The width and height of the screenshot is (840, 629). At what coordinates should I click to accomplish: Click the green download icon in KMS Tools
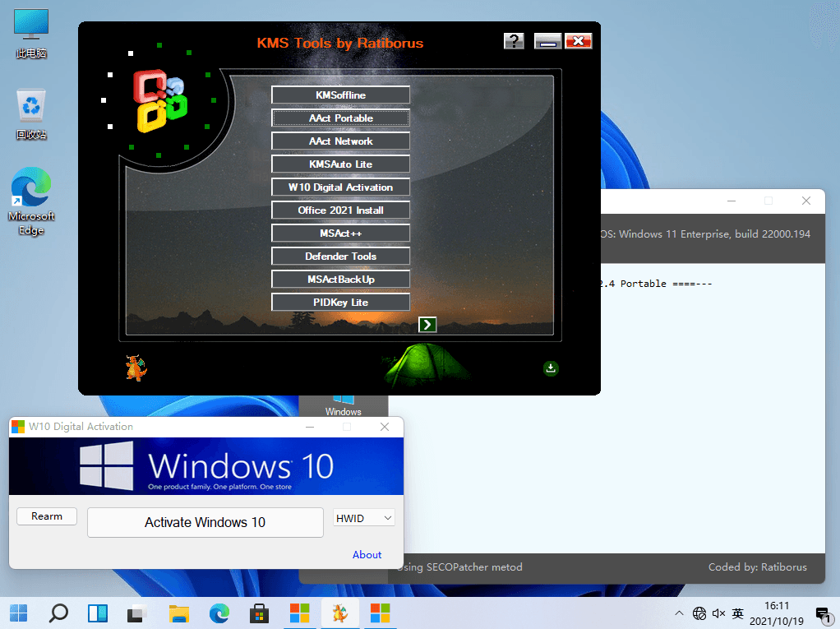point(551,368)
